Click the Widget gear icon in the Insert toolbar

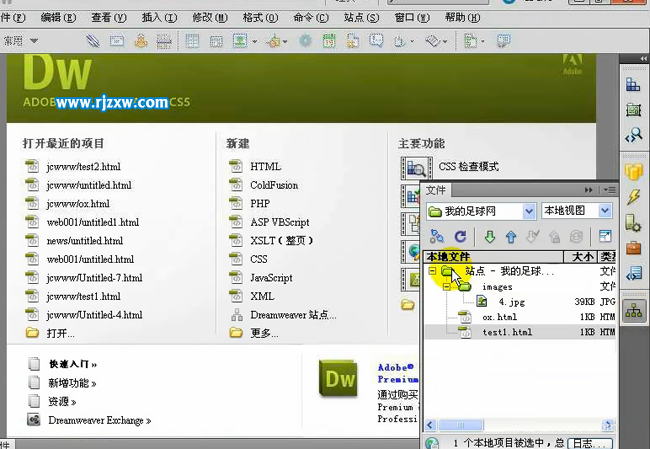[306, 41]
